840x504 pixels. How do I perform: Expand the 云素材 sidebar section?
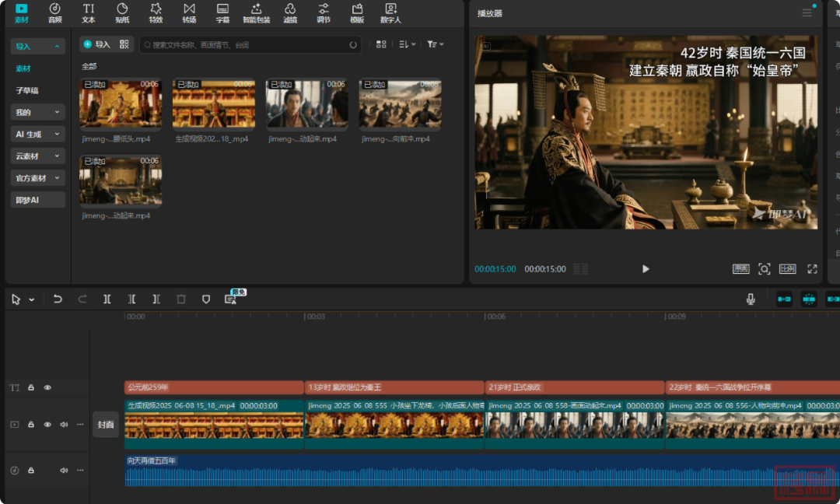37,156
